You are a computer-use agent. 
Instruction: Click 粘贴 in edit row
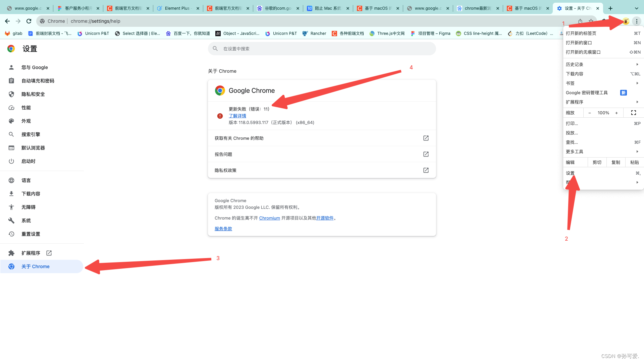coord(635,163)
